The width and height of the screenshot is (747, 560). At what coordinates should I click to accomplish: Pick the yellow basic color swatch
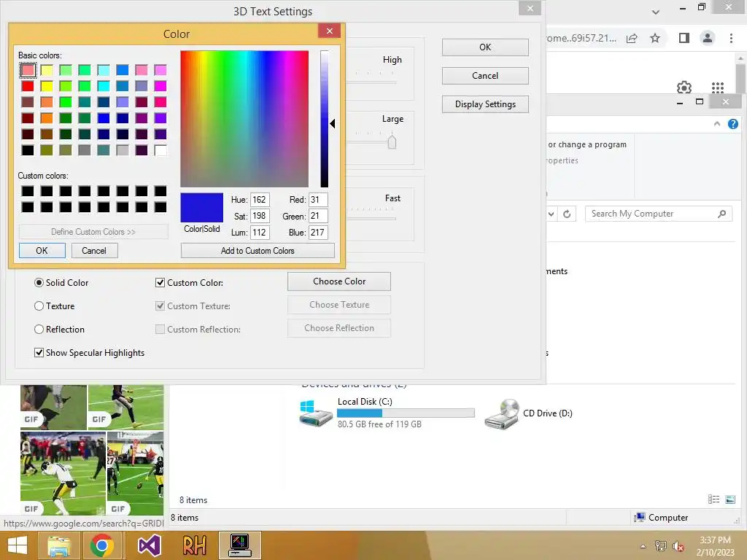coord(47,86)
